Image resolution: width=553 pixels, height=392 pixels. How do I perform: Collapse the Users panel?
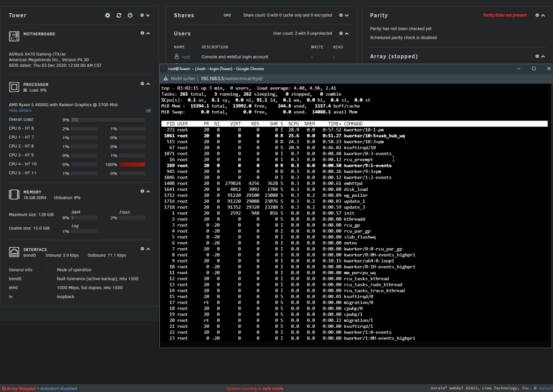point(347,34)
